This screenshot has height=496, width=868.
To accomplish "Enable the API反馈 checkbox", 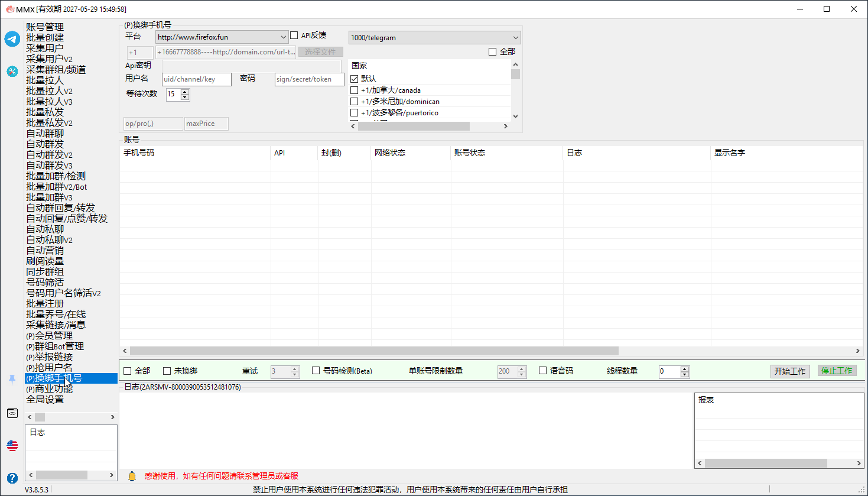I will (294, 35).
